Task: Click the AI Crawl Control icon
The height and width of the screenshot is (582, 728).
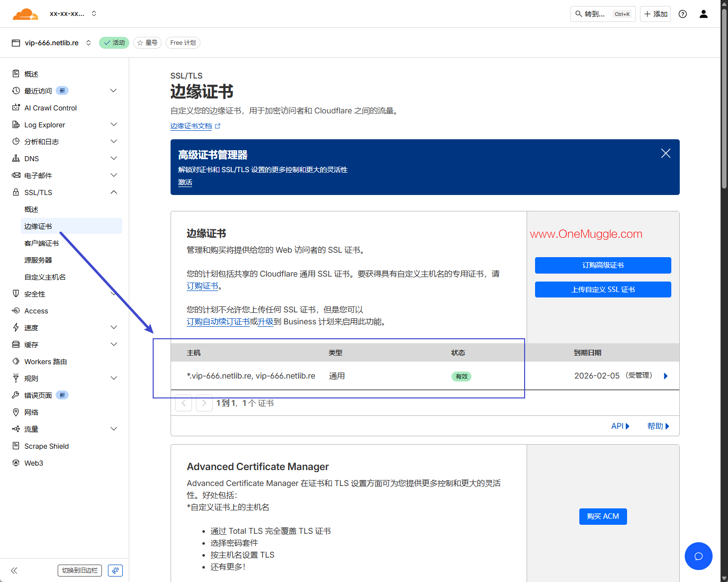Action: tap(16, 107)
